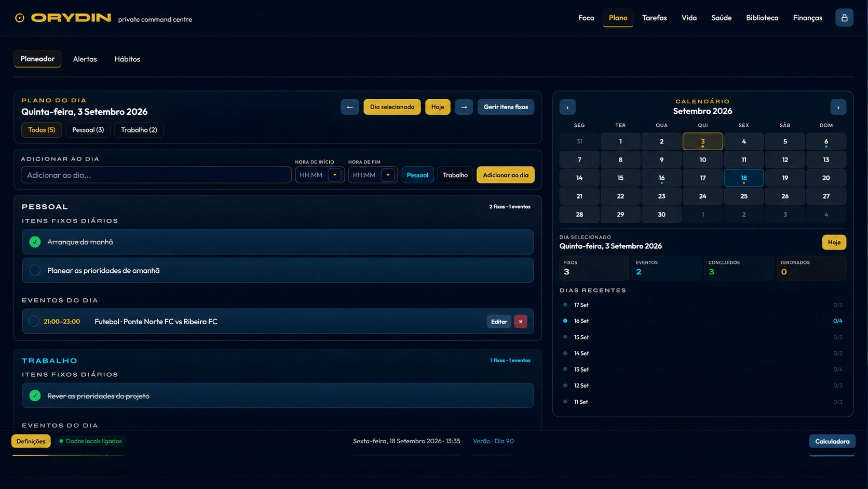
Task: Open the Saúde section
Action: (721, 18)
